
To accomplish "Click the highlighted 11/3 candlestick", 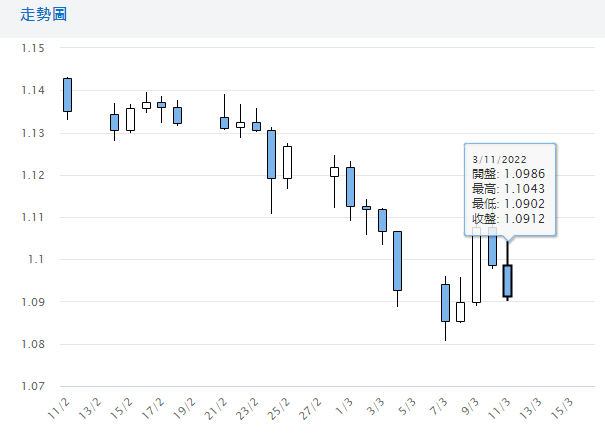I will click(x=507, y=281).
